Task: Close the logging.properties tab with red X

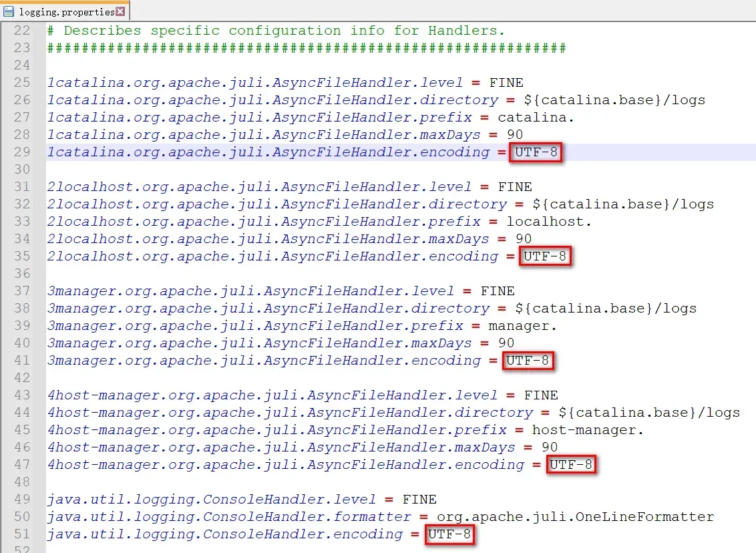Action: (x=120, y=11)
